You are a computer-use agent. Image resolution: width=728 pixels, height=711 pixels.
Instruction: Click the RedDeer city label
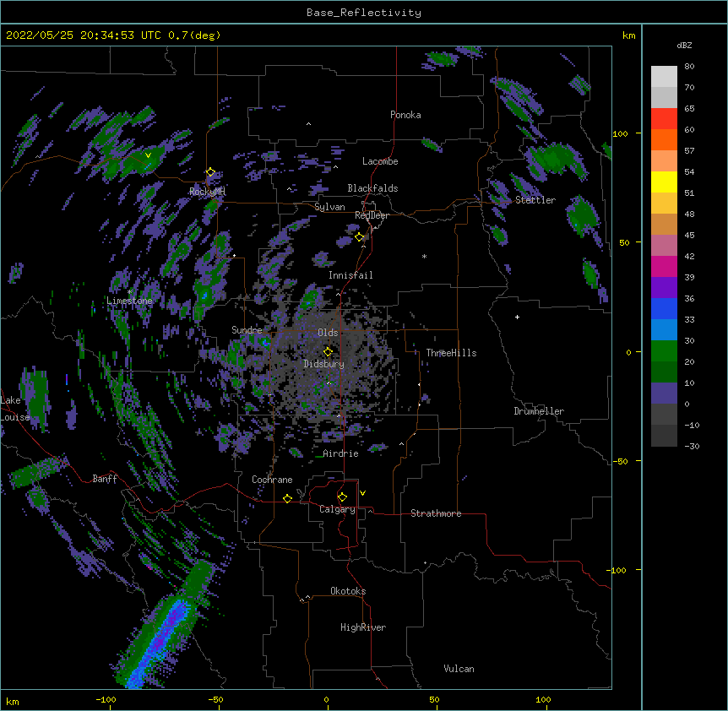[x=372, y=215]
